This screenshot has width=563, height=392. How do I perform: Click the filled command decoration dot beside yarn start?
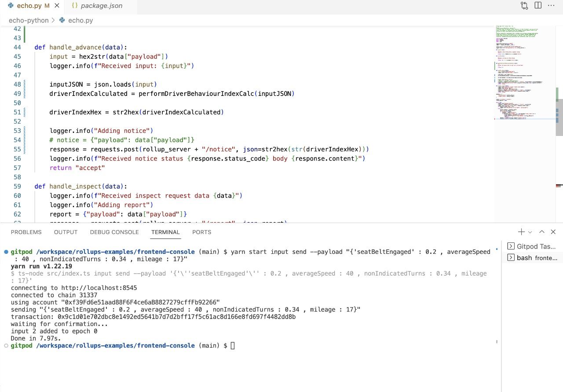(6, 252)
